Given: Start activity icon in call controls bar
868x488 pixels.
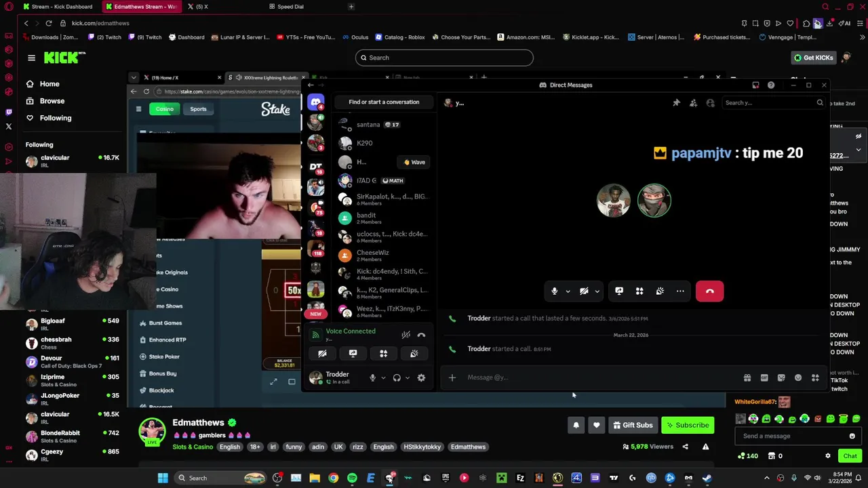Looking at the screenshot, I should pyautogui.click(x=639, y=291).
